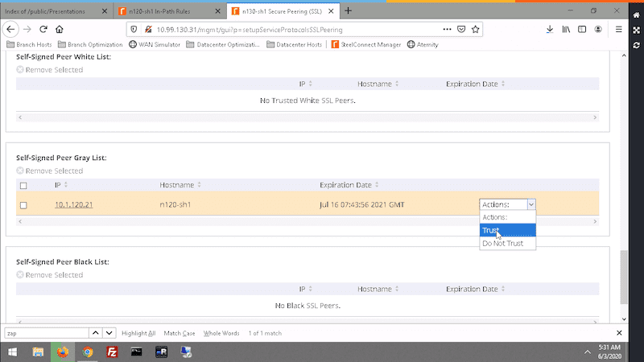Launch FileZilla from the taskbar
This screenshot has width=644, height=362.
coord(113,352)
